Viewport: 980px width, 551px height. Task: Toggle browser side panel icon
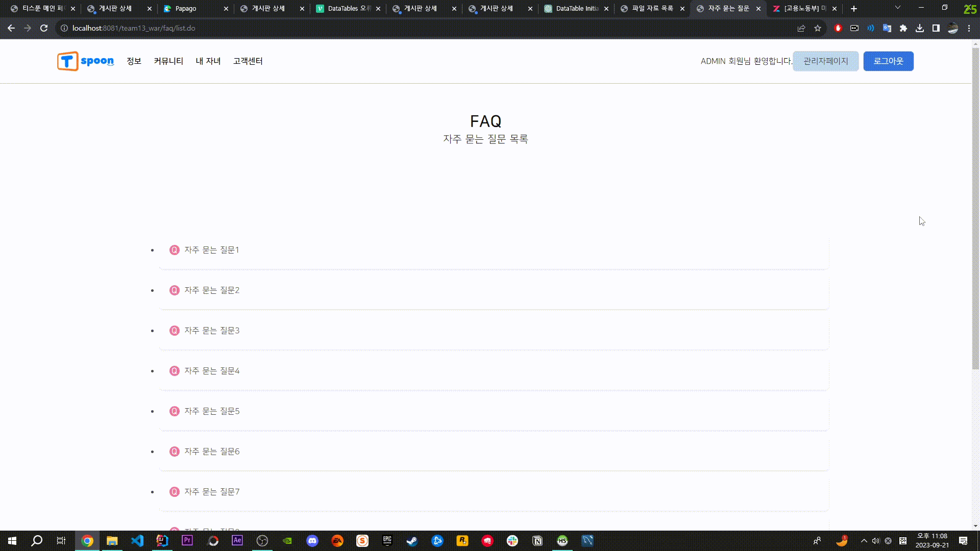(936, 28)
